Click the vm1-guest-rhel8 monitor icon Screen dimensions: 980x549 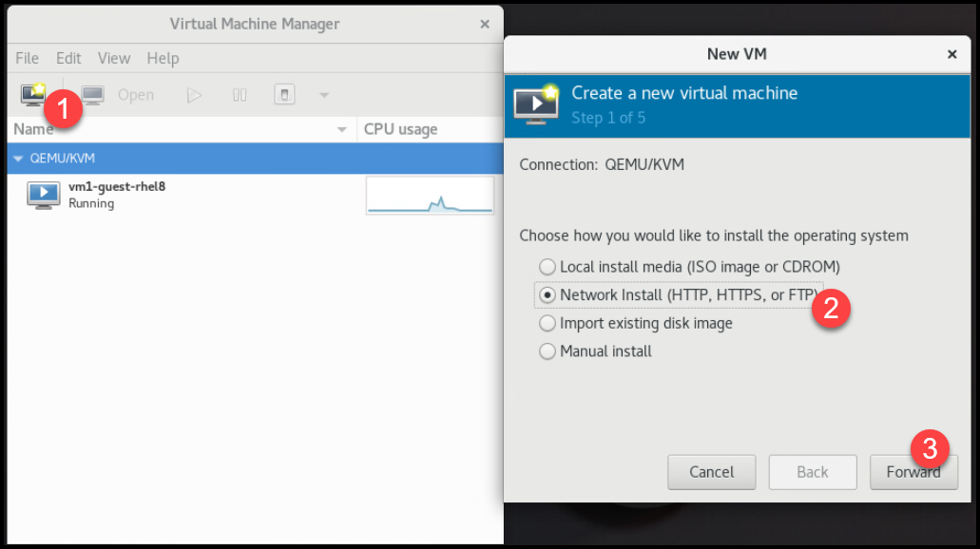43,195
